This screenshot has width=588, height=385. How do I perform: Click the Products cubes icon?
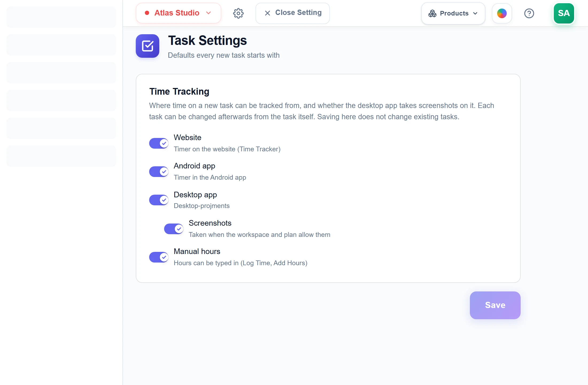(x=432, y=13)
